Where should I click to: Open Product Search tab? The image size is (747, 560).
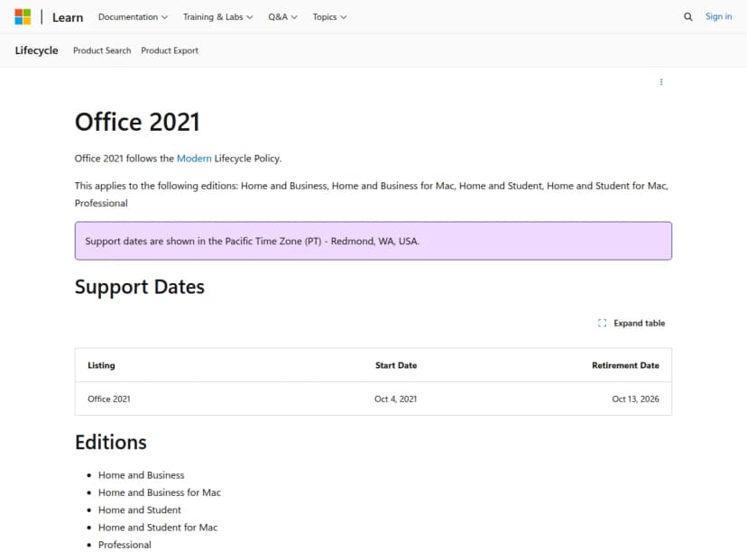point(102,50)
